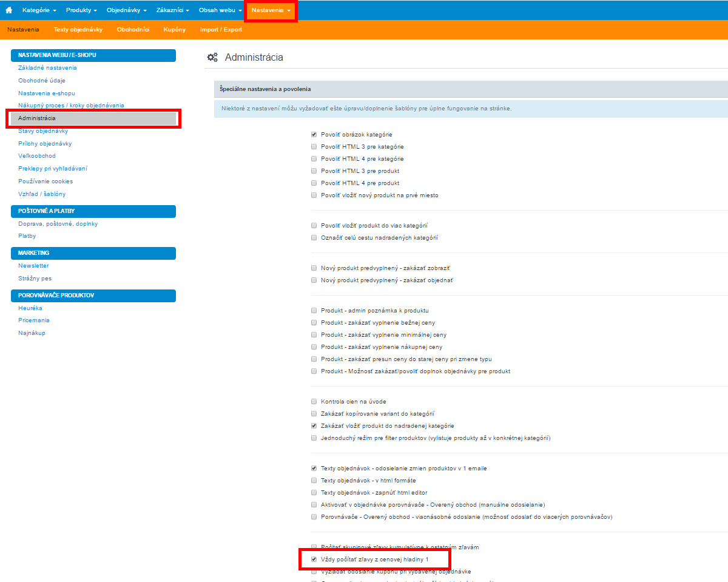
Task: Open Heuréka comparator settings
Action: [x=30, y=308]
